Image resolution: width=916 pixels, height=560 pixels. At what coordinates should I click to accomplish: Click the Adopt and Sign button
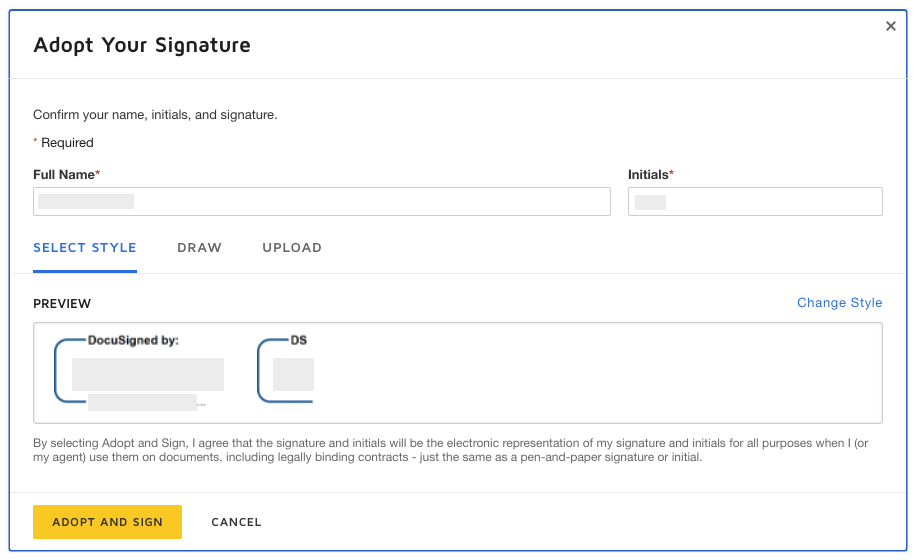click(x=107, y=522)
